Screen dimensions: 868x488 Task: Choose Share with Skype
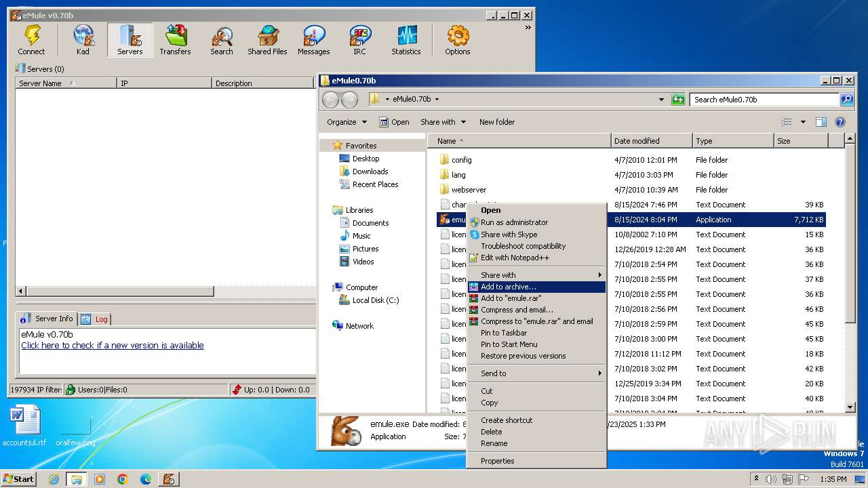536,235
